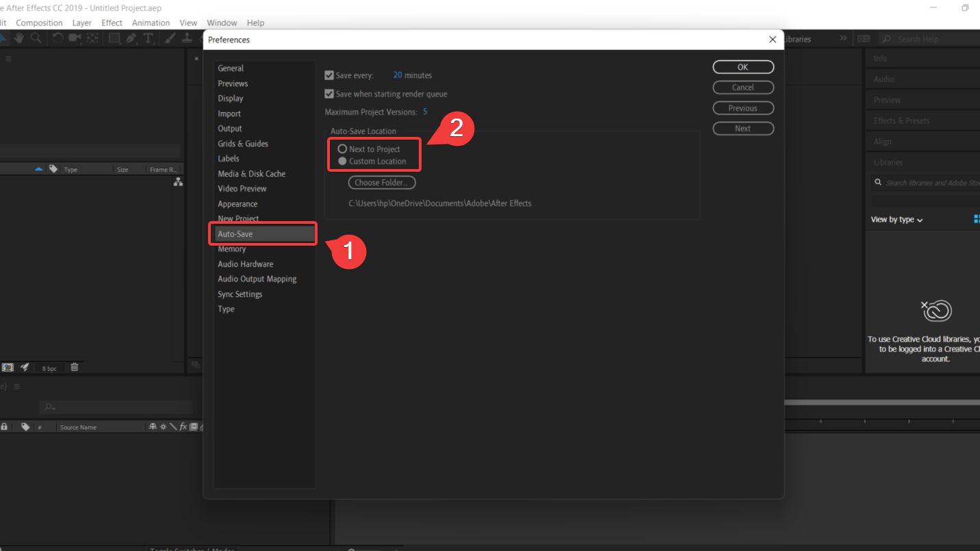The image size is (980, 551).
Task: Select Audio Hardware preferences category
Action: pos(245,264)
